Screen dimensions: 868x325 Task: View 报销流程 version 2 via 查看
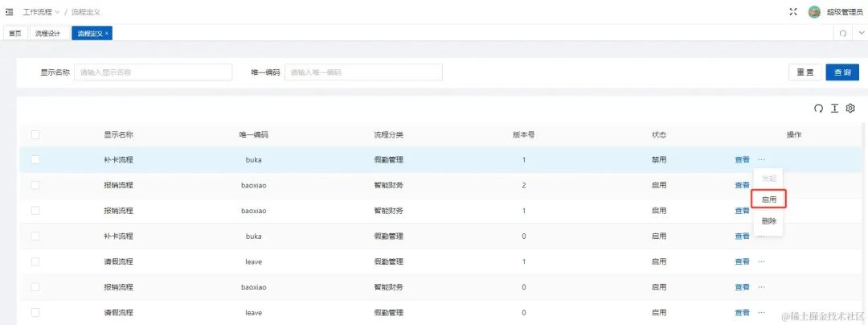742,185
